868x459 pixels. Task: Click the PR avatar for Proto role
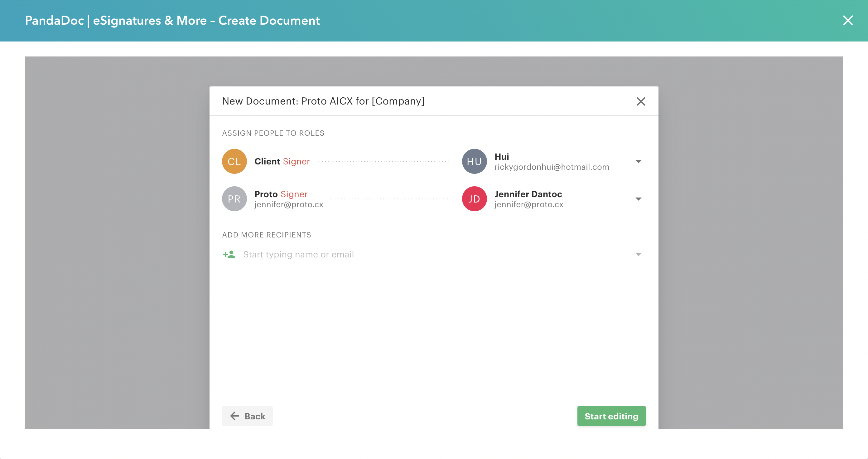[x=234, y=199]
